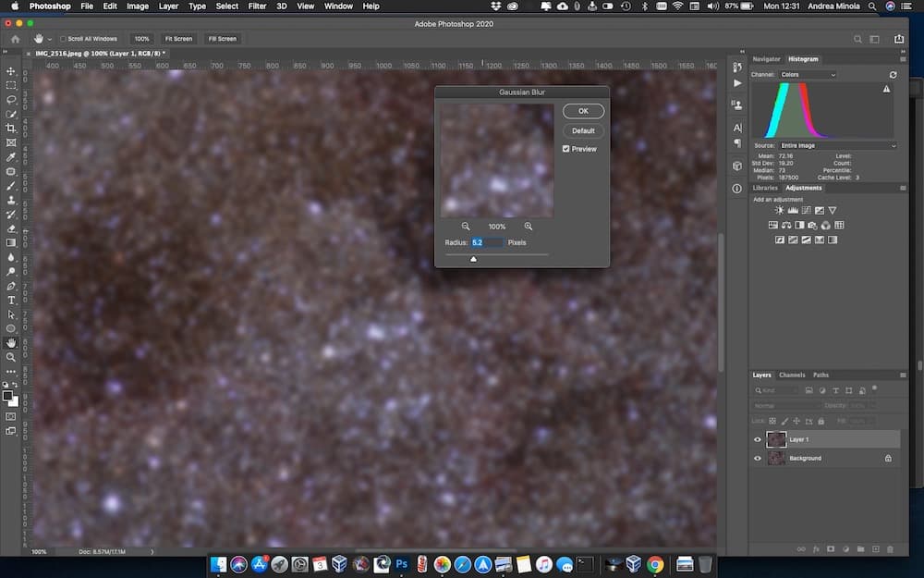This screenshot has width=924, height=578.
Task: Select the Horizontal Type tool
Action: click(11, 300)
